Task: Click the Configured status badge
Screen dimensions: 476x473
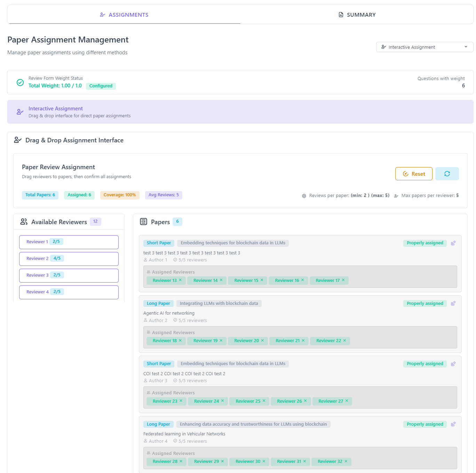Action: tap(101, 86)
